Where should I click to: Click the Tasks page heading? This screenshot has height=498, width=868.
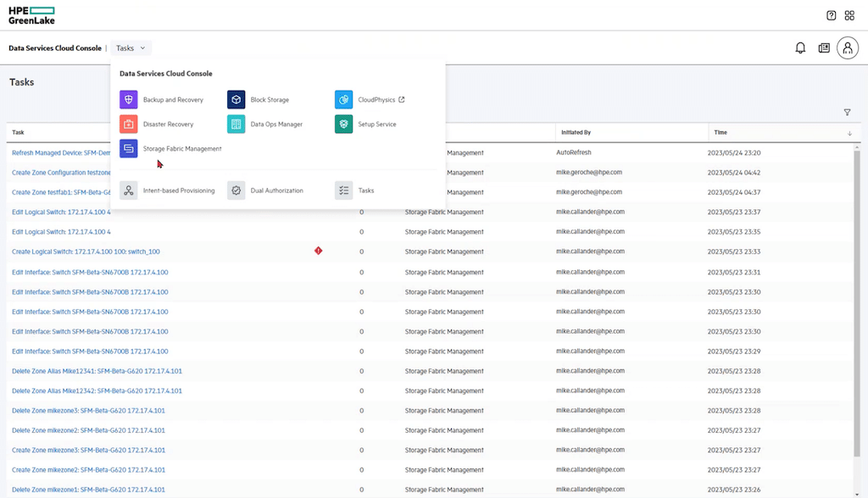pyautogui.click(x=21, y=82)
